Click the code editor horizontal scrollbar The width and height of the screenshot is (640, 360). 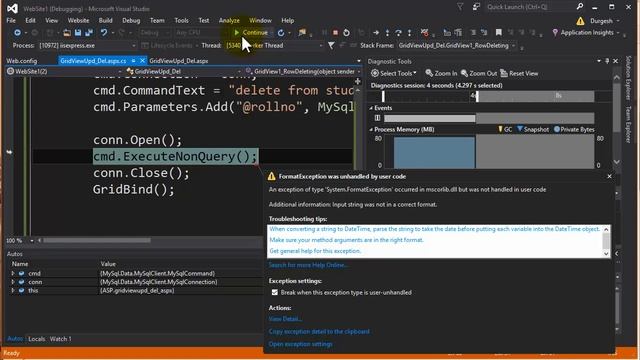tap(97, 240)
